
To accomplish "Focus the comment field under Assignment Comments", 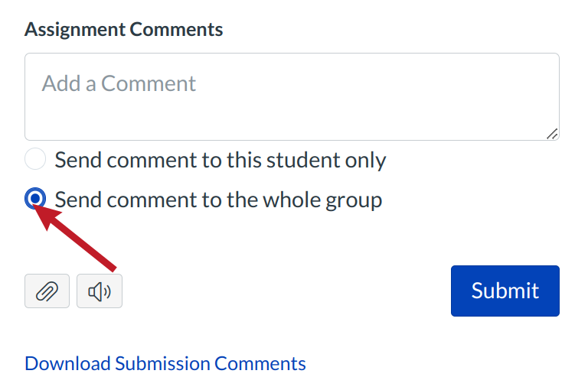I will (291, 96).
